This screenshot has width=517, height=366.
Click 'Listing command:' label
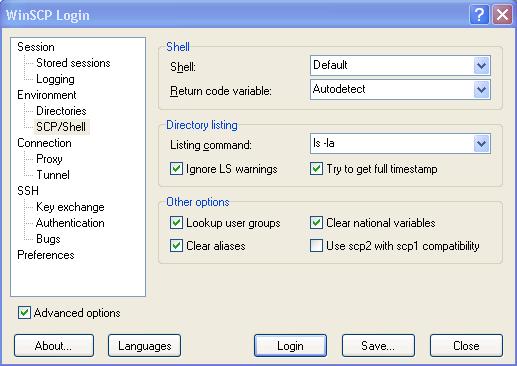211,145
